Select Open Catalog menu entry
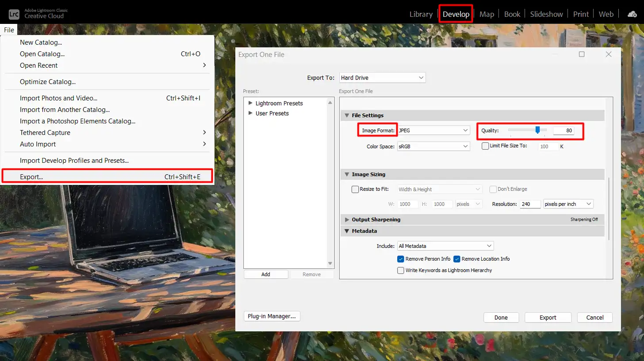This screenshot has width=644, height=361. 107,54
